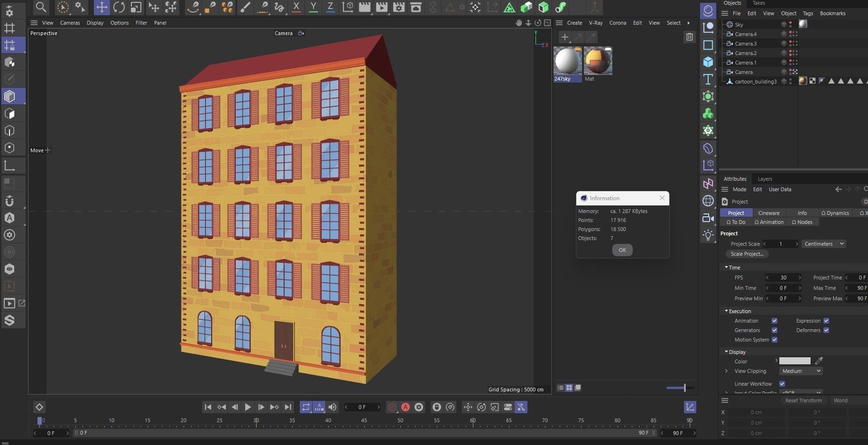
Task: Pick color with the eyedropper icon
Action: 819,361
